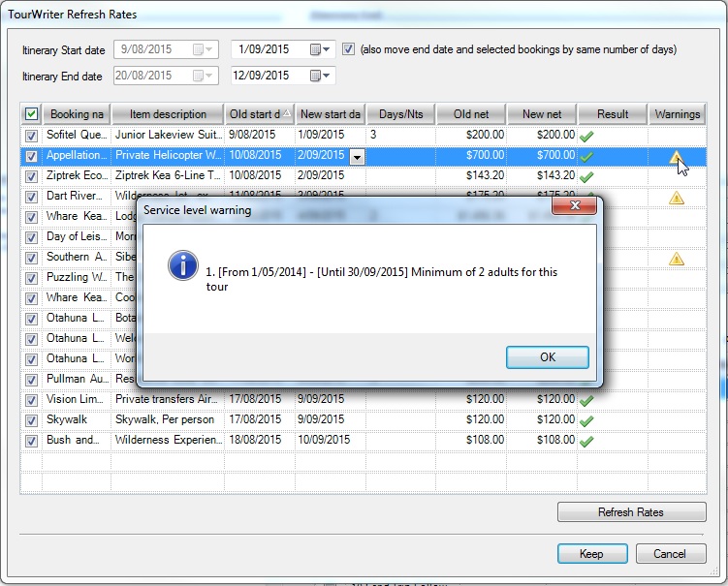
Task: Toggle the select-all checkbox in table header
Action: pos(32,114)
